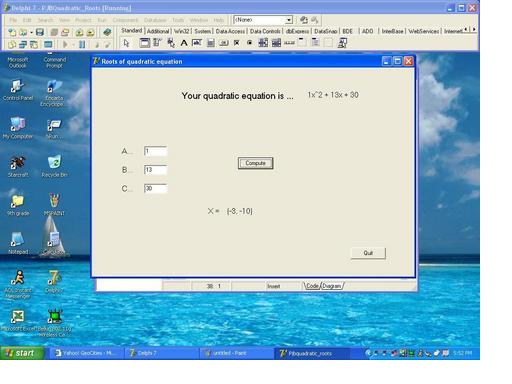
Task: Click the Remove file from project icon
Action: click(x=91, y=32)
